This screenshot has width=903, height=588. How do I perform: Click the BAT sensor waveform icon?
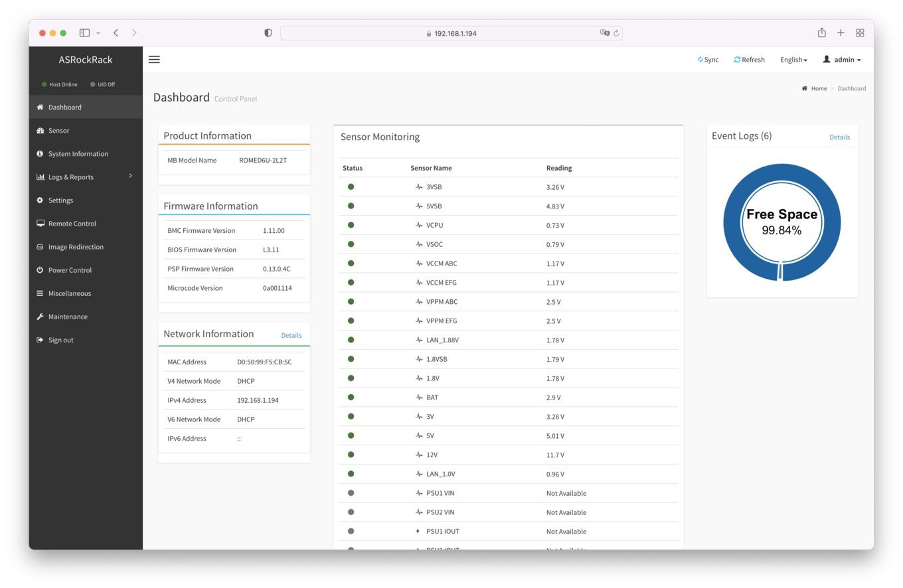click(419, 398)
